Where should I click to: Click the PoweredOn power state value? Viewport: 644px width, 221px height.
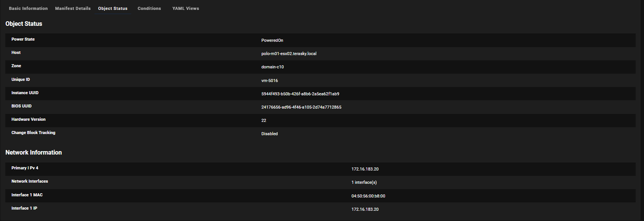click(272, 40)
